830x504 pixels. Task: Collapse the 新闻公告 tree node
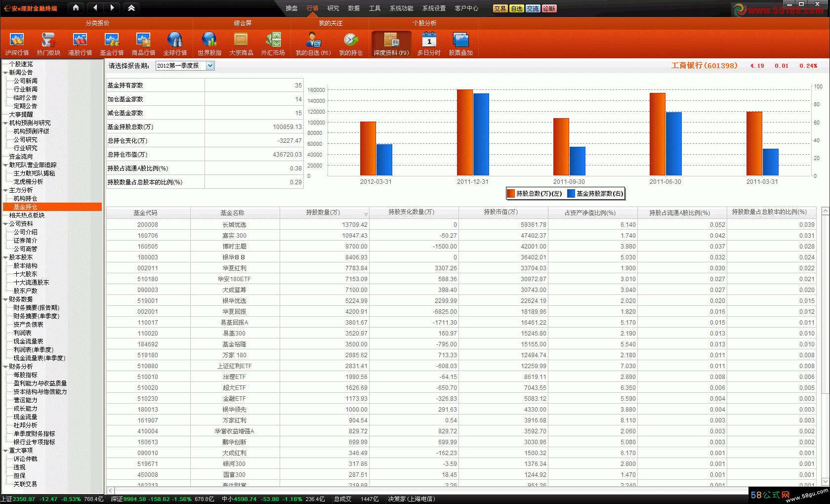5,73
